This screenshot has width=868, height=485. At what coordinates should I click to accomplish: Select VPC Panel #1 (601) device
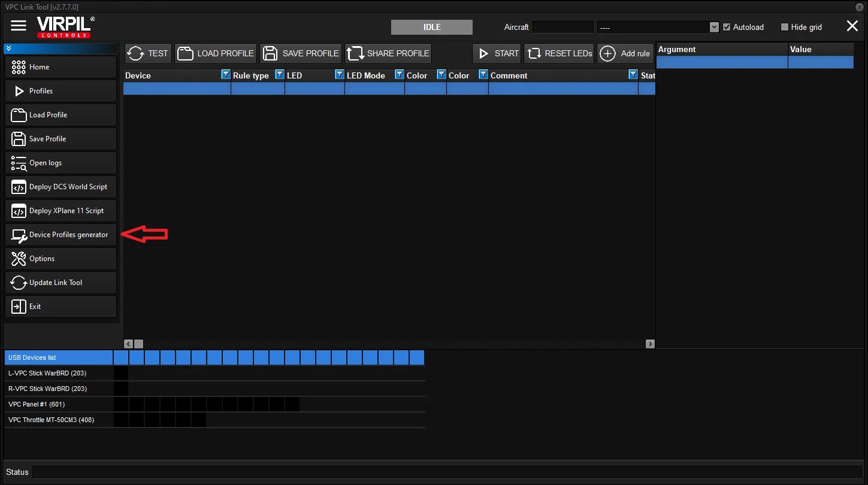(59, 404)
